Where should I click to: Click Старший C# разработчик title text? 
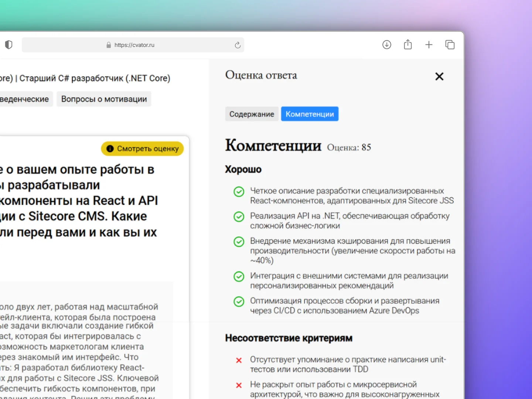pyautogui.click(x=95, y=78)
